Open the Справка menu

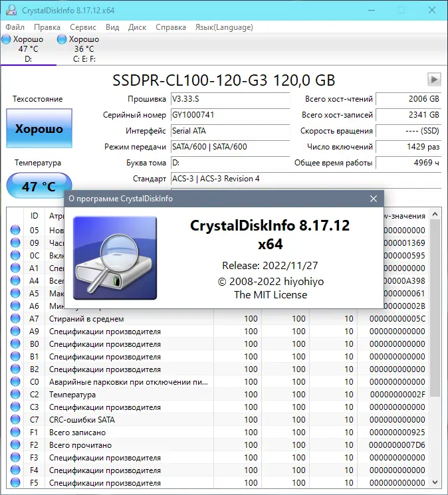tap(170, 27)
